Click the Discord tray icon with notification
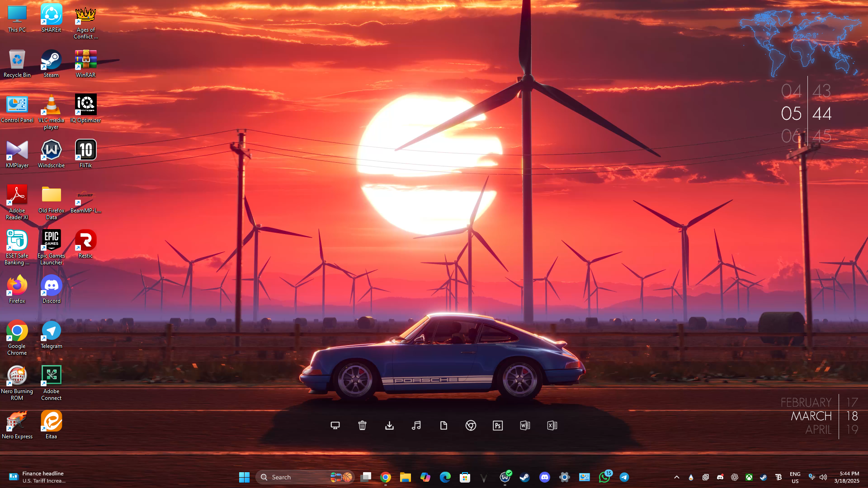Image resolution: width=868 pixels, height=488 pixels. 720,477
